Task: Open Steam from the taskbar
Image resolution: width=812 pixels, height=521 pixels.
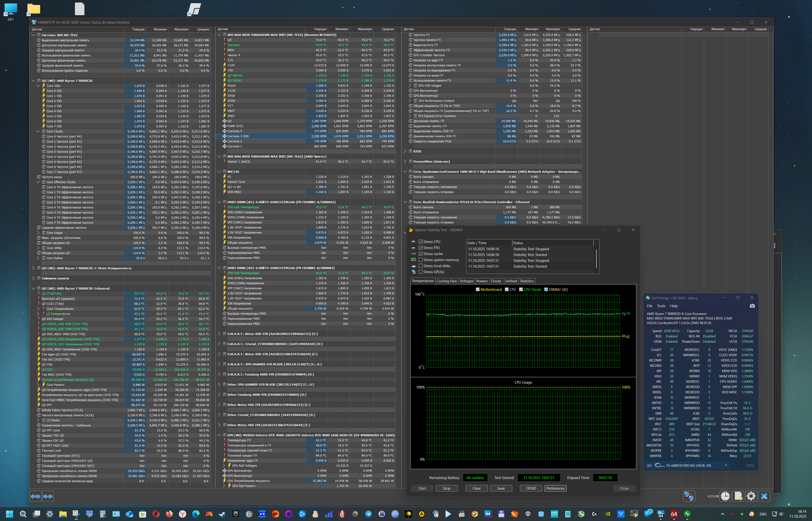Action: click(222, 514)
